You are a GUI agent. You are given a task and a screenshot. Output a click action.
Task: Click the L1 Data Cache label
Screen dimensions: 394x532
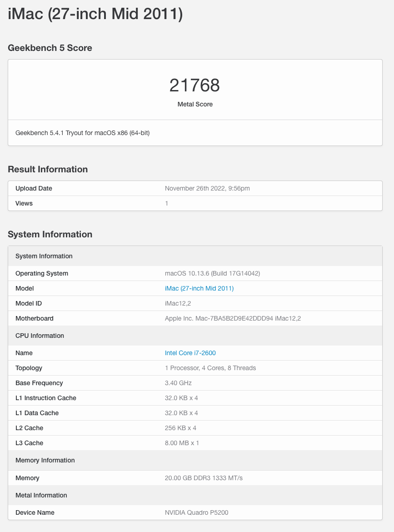point(37,413)
